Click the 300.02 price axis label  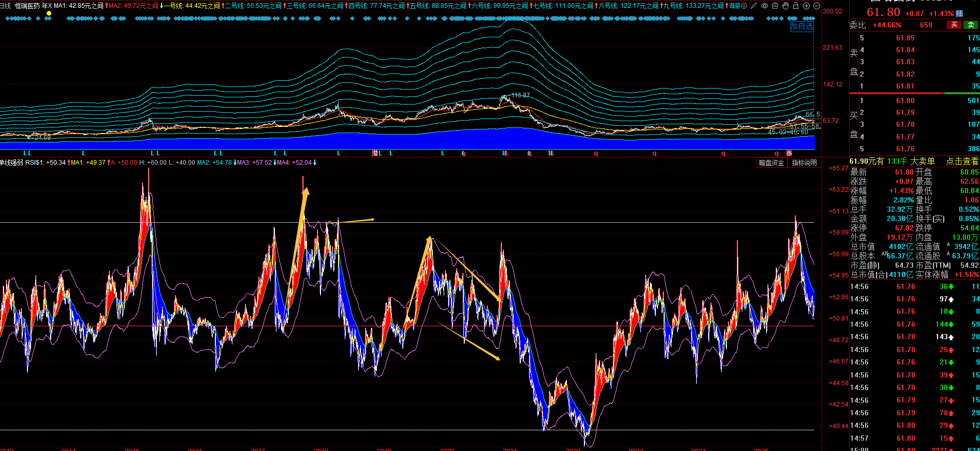click(x=832, y=11)
